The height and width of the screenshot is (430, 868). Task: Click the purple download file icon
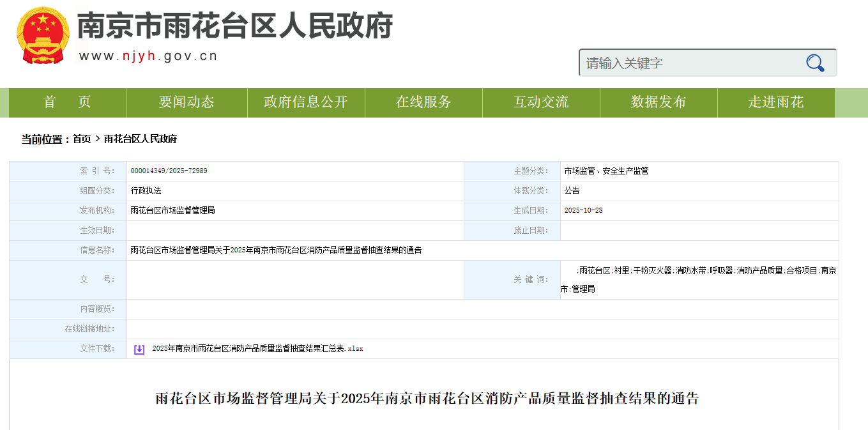tap(139, 349)
